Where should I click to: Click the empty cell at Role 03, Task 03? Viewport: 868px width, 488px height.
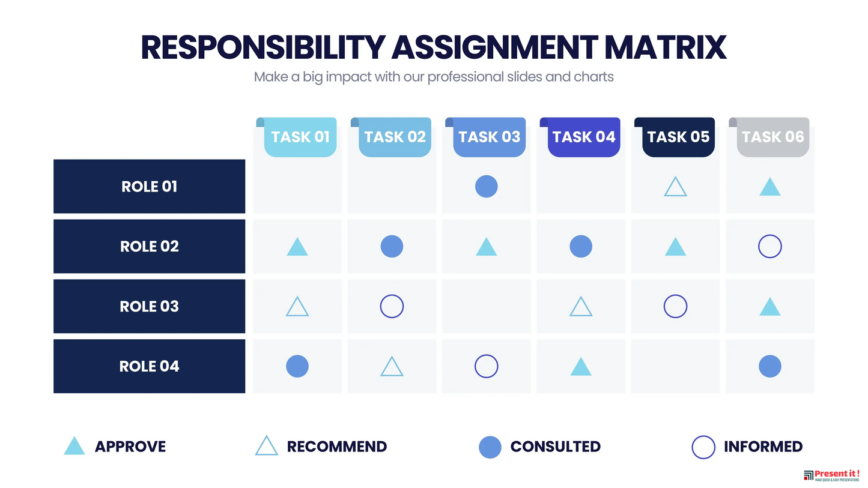pos(486,306)
